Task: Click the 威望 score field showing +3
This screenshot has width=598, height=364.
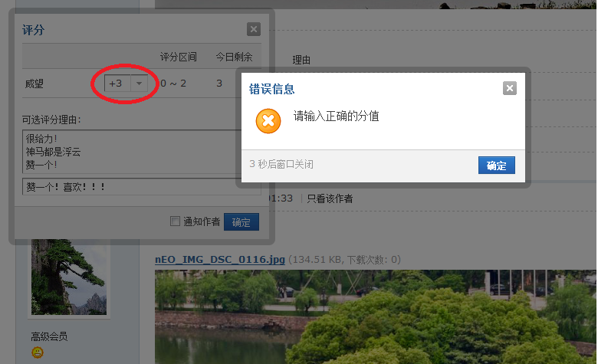Action: click(x=117, y=83)
